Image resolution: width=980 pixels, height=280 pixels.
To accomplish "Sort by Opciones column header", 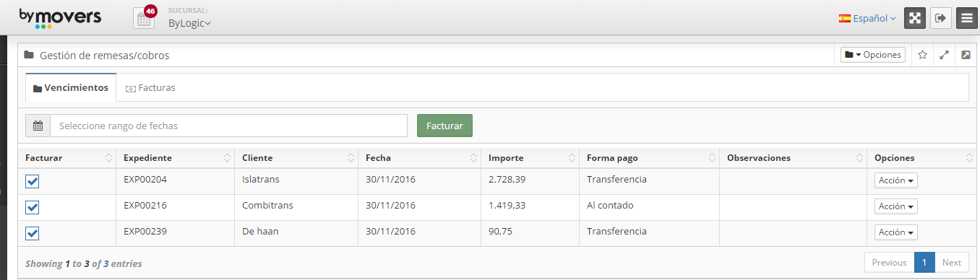I will tap(922, 158).
